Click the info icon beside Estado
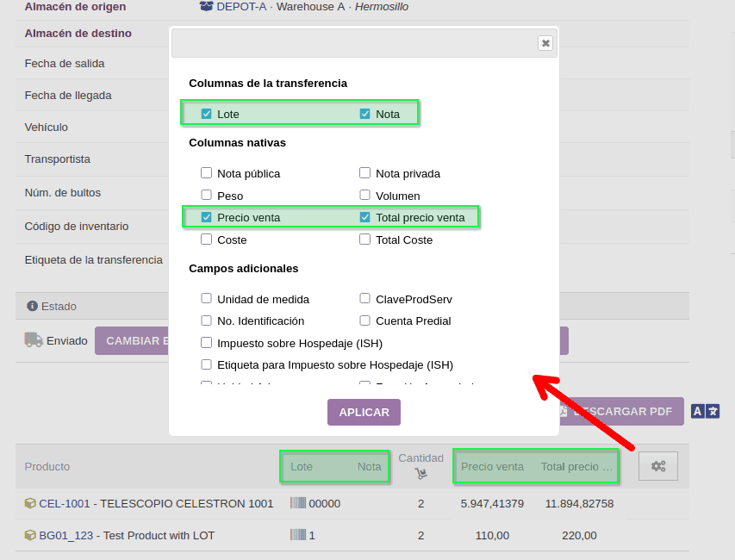Image resolution: width=735 pixels, height=560 pixels. point(33,306)
